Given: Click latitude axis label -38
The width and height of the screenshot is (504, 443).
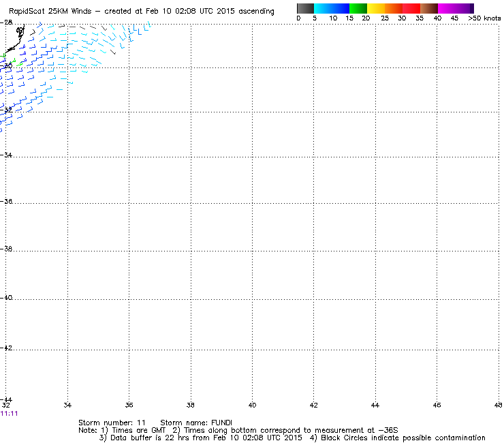Looking at the screenshot, I should point(6,249).
